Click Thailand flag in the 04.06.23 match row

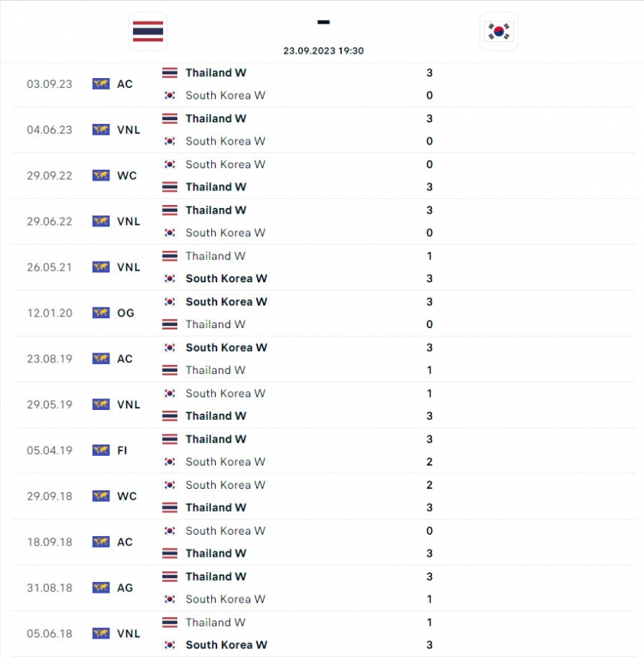[170, 119]
